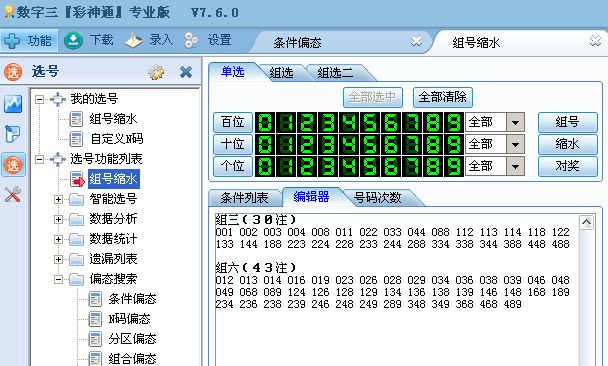The height and width of the screenshot is (366, 608).
Task: Select the chart trend sidebar icon
Action: 13,104
